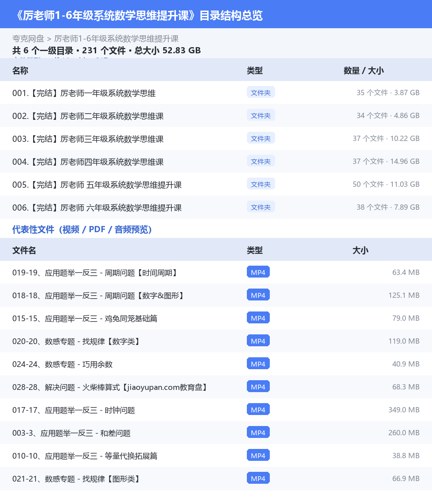Click the 66.9 MB size value
This screenshot has width=432, height=504.
[x=406, y=478]
